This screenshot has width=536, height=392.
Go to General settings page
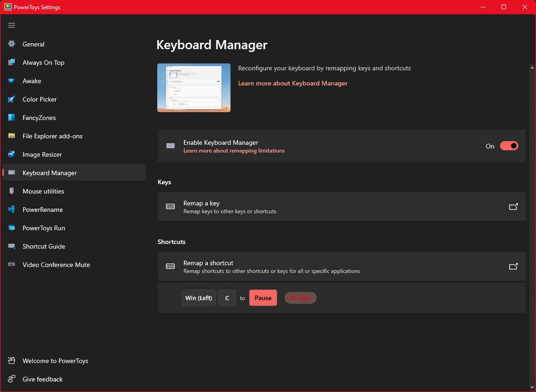pyautogui.click(x=74, y=44)
